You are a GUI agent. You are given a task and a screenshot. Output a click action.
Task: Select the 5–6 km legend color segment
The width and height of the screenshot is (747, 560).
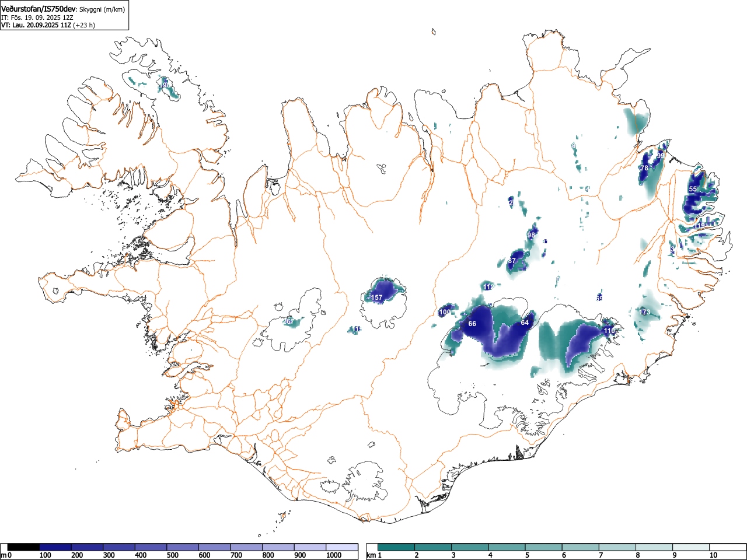coord(544,547)
